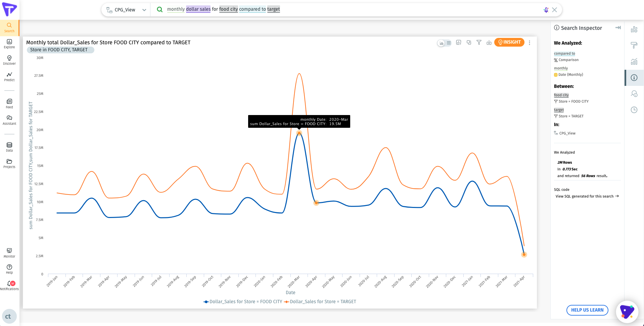Open the chart type trend panel icon
Viewport: 644px width, 326px height.
[634, 61]
